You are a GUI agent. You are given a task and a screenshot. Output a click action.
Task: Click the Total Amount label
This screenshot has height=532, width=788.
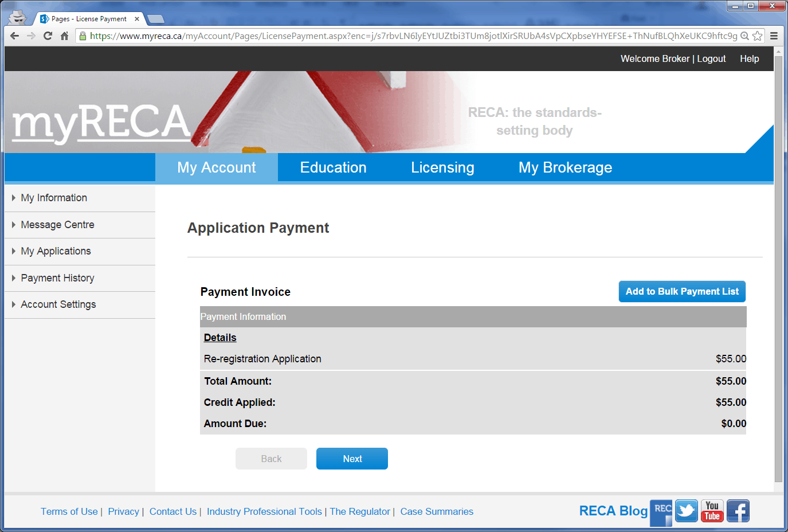coord(238,381)
